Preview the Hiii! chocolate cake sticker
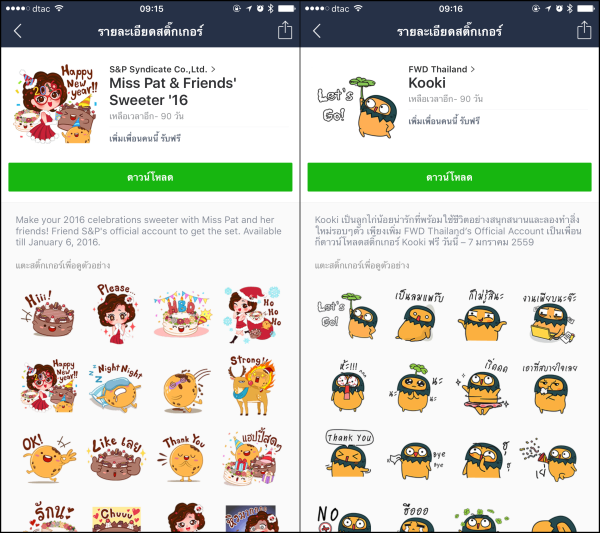Image resolution: width=600 pixels, height=533 pixels. tap(48, 314)
